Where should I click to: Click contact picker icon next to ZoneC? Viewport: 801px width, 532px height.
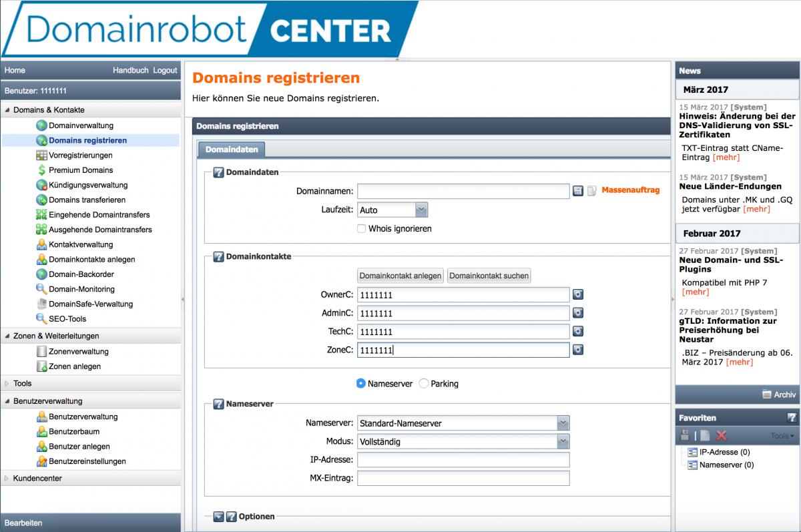(x=578, y=350)
